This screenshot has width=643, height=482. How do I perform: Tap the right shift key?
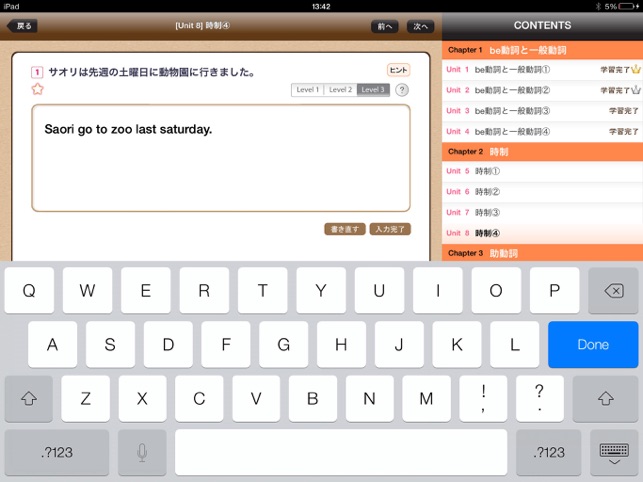pyautogui.click(x=605, y=398)
